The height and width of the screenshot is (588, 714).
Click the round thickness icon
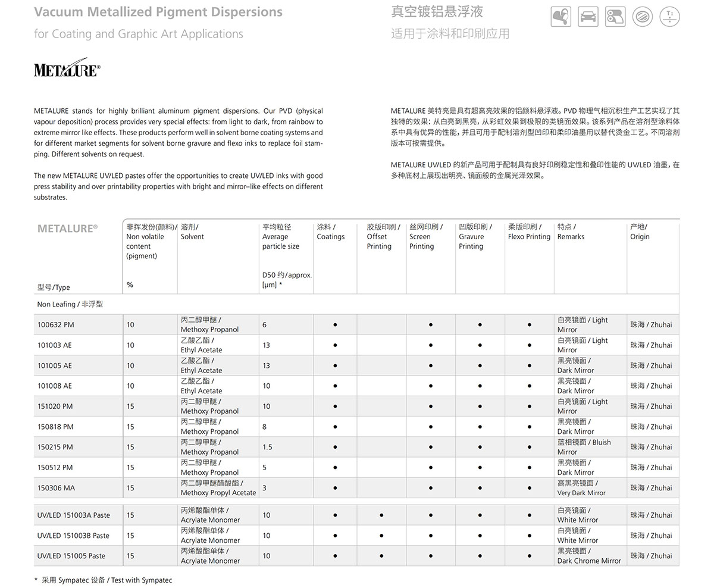tap(670, 16)
